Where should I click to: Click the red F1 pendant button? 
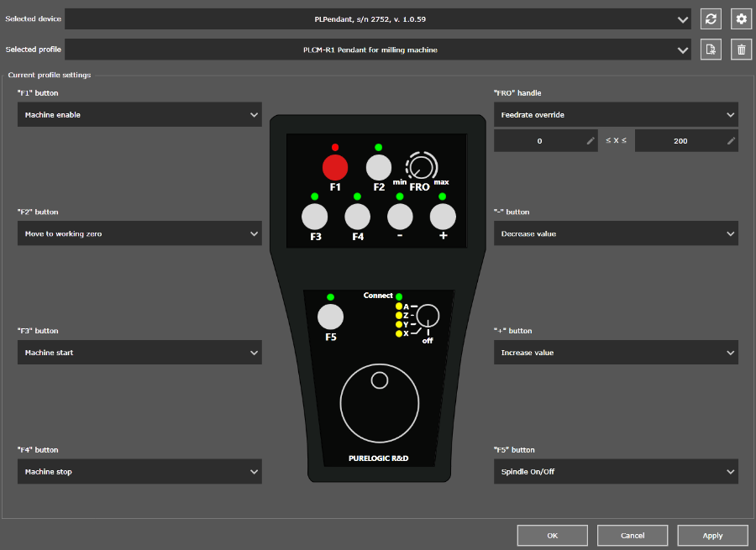[334, 167]
